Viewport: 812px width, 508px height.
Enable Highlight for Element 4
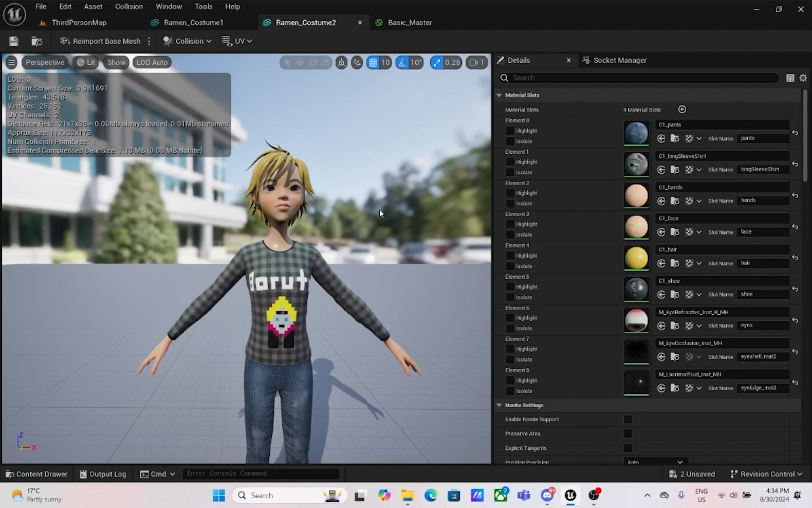coord(510,255)
